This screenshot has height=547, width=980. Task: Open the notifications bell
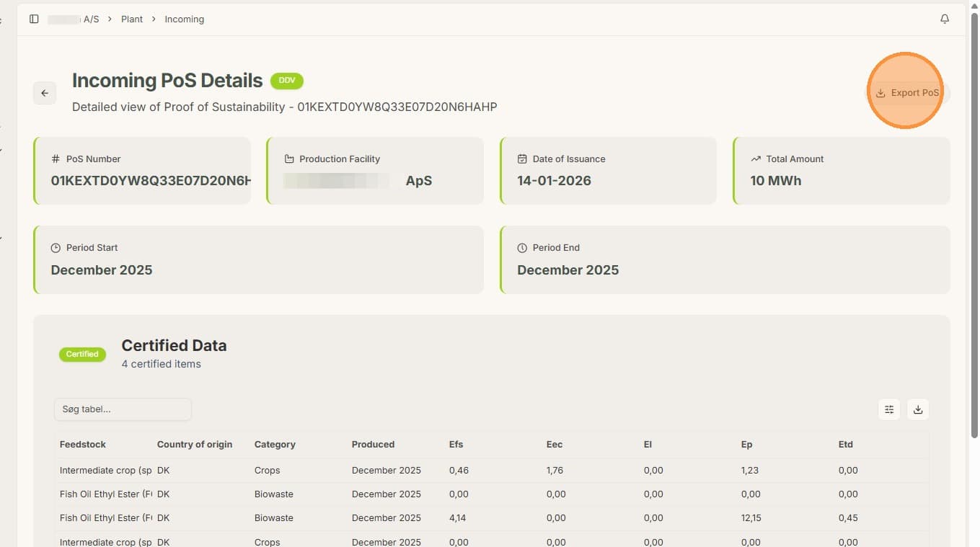945,19
